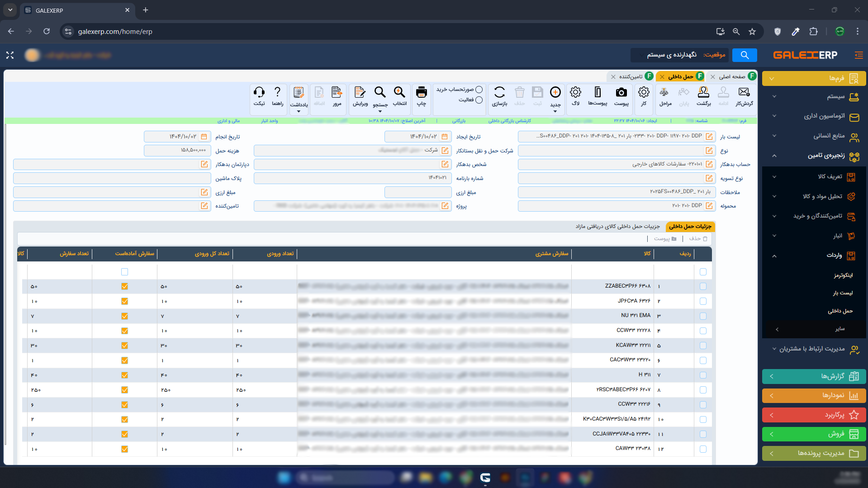The width and height of the screenshot is (868, 488).
Task: Open the گزارش‌ها reports section
Action: click(814, 376)
